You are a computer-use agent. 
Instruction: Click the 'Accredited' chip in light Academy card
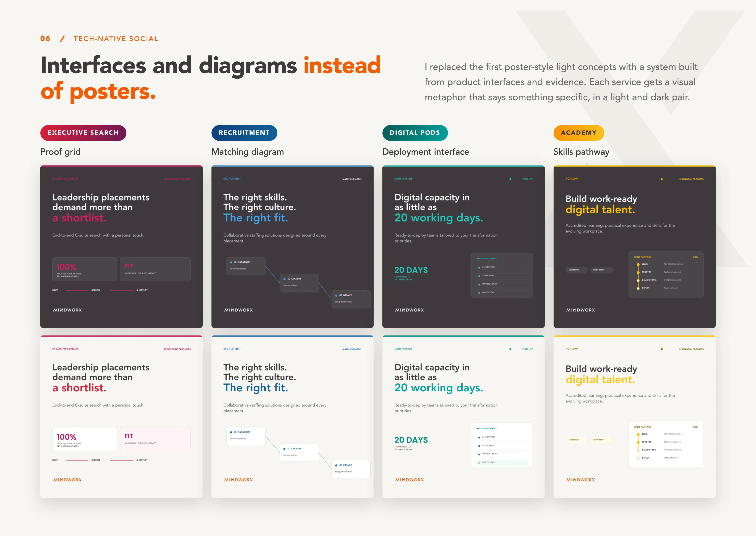(577, 440)
